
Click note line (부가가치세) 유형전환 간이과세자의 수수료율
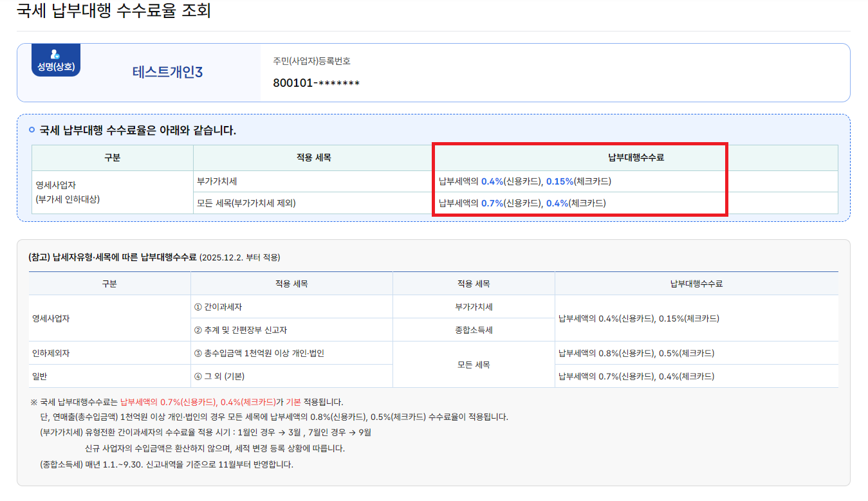[205, 432]
